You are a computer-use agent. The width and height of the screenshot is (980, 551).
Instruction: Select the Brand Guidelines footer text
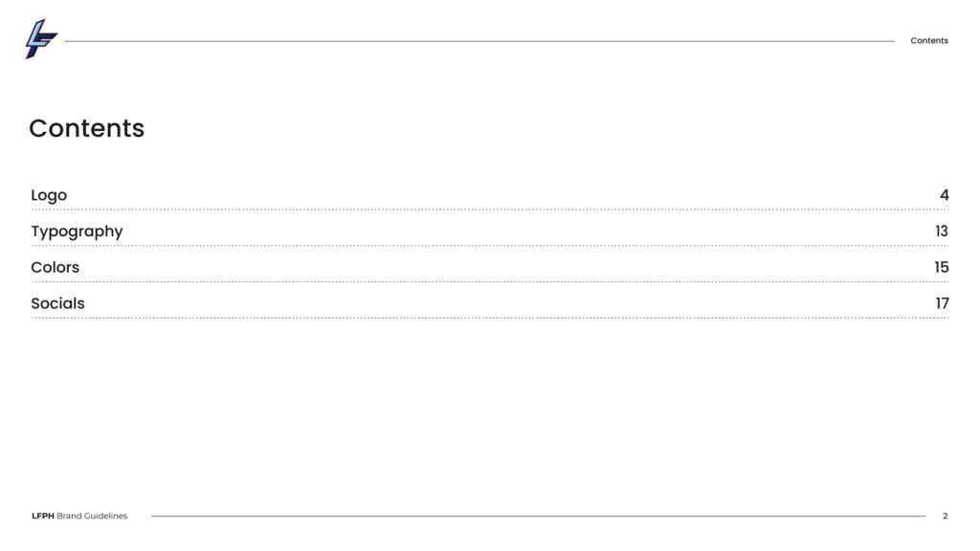click(x=92, y=516)
